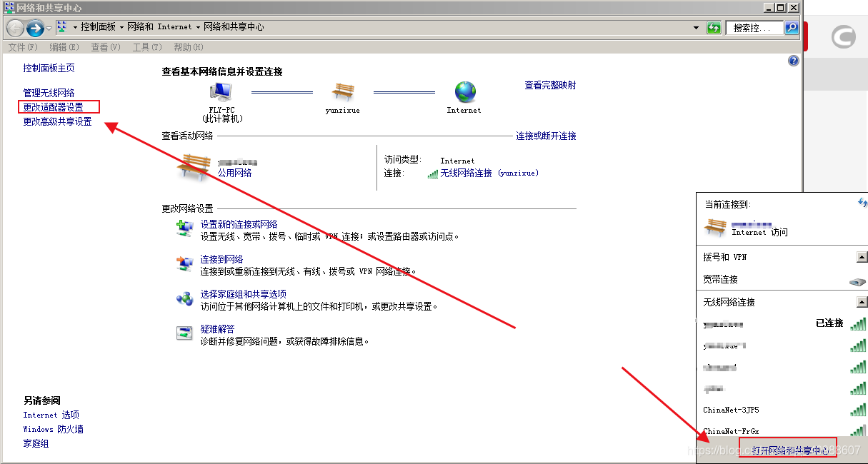Collapse the 无线网络连接 section
The width and height of the screenshot is (868, 464).
(x=862, y=302)
